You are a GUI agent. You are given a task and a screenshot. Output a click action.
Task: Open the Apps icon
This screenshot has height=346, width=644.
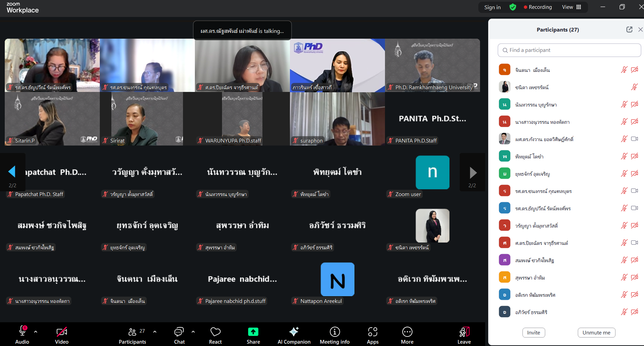coord(372,332)
